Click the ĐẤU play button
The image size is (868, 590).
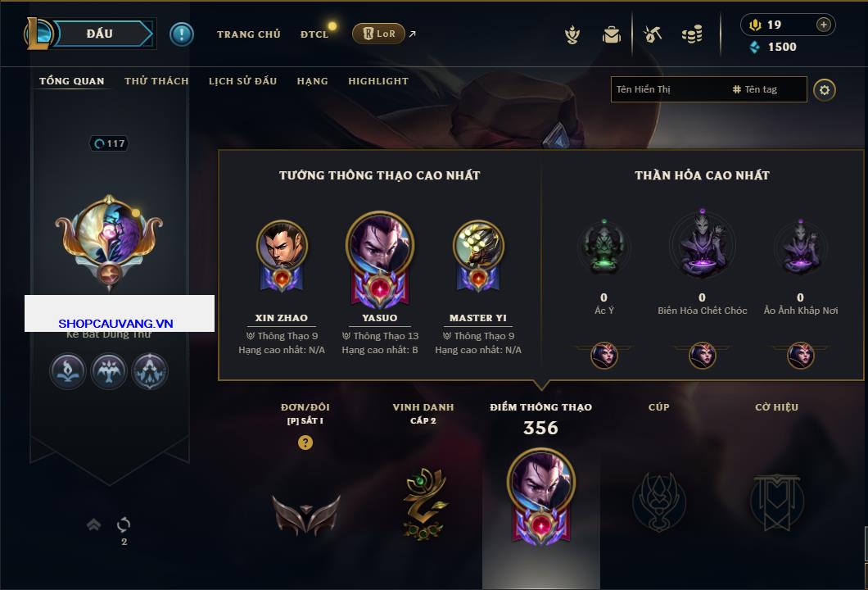point(100,34)
